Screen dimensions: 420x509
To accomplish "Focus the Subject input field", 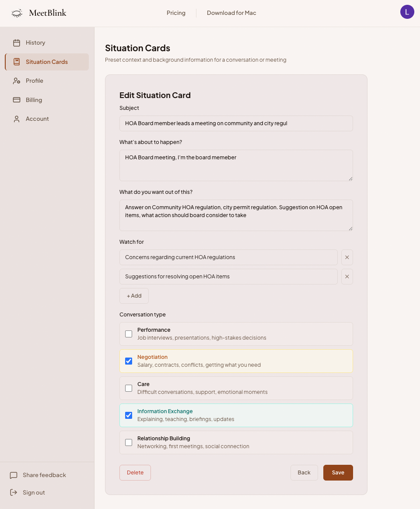I will click(x=236, y=123).
